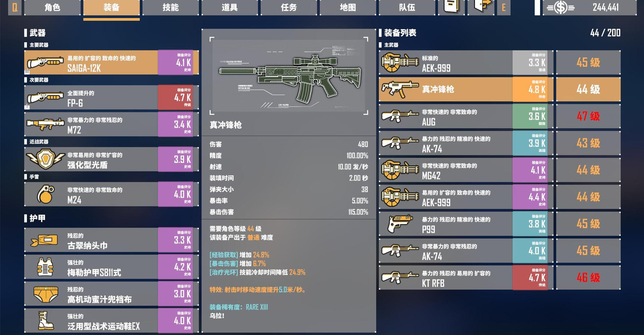The height and width of the screenshot is (335, 644).
Task: Select the P99 pistol icon in the equipment list
Action: [x=400, y=224]
